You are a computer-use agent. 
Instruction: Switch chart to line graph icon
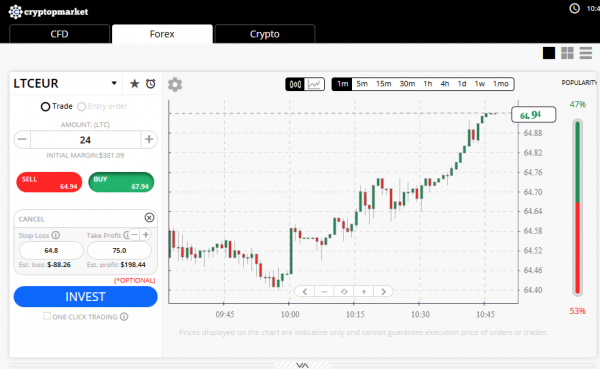315,84
